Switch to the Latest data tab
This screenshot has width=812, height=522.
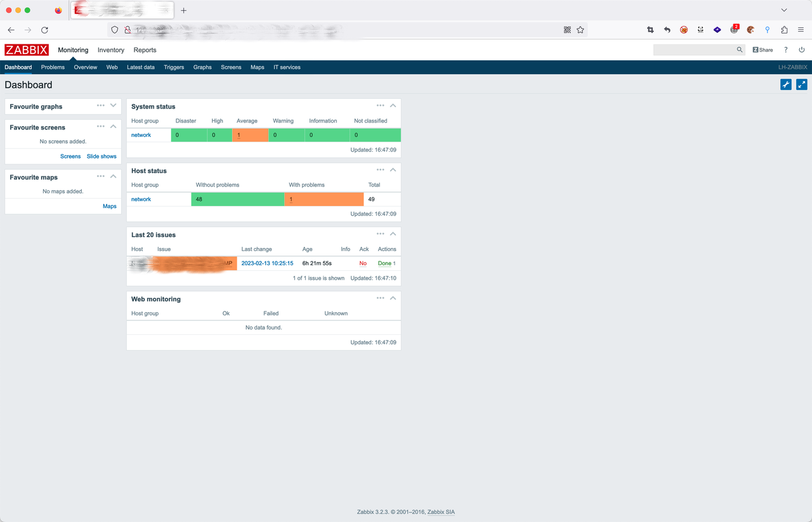141,67
